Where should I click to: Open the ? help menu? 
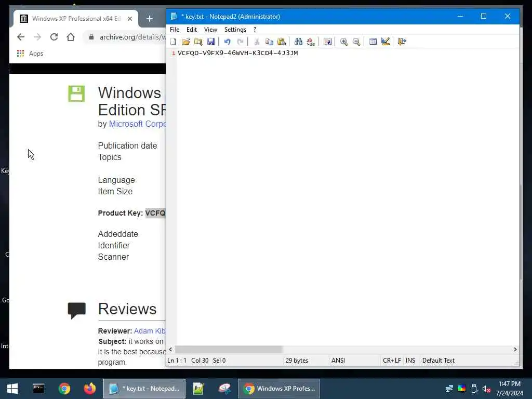255,30
